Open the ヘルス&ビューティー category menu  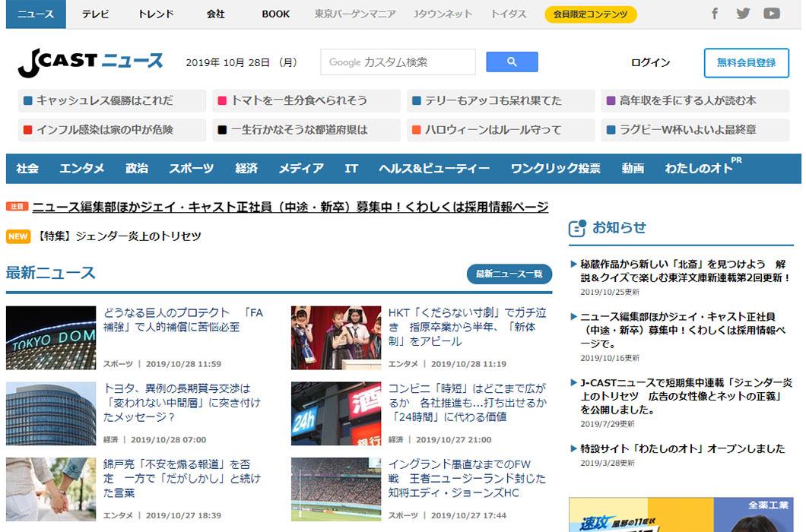pyautogui.click(x=433, y=169)
